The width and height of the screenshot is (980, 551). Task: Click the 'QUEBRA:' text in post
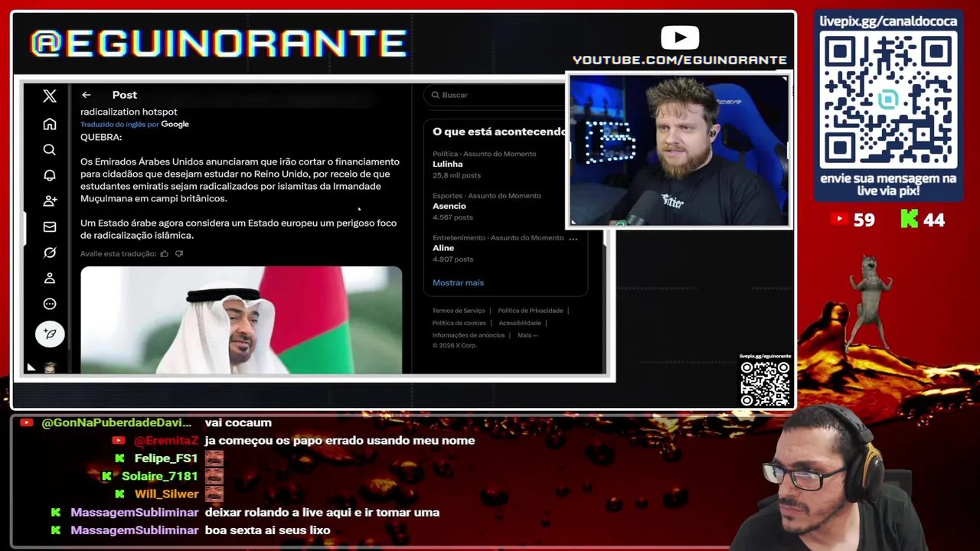[x=101, y=137]
